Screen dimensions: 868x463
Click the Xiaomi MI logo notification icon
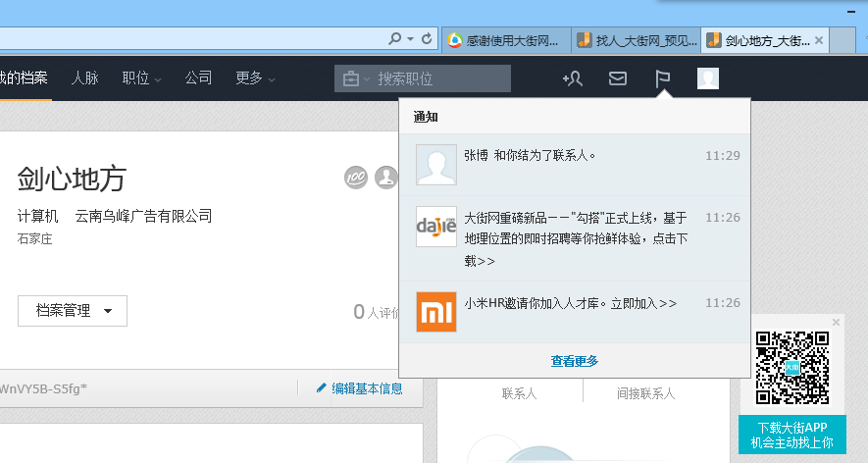tap(436, 312)
